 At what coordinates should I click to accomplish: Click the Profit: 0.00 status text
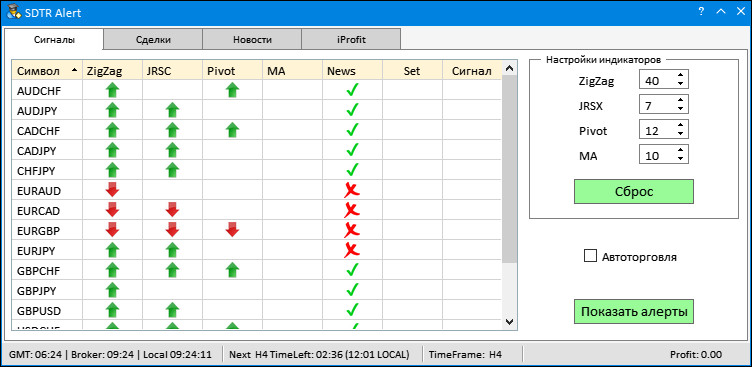click(695, 355)
